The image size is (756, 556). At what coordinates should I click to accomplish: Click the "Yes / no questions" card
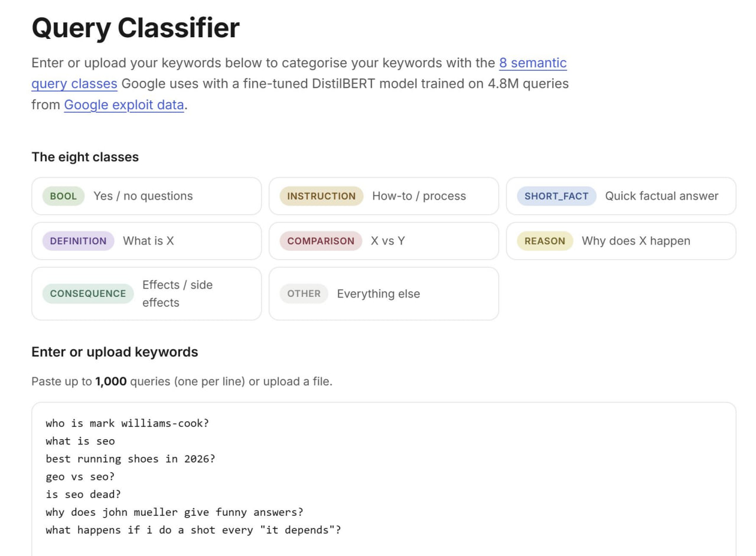(146, 196)
